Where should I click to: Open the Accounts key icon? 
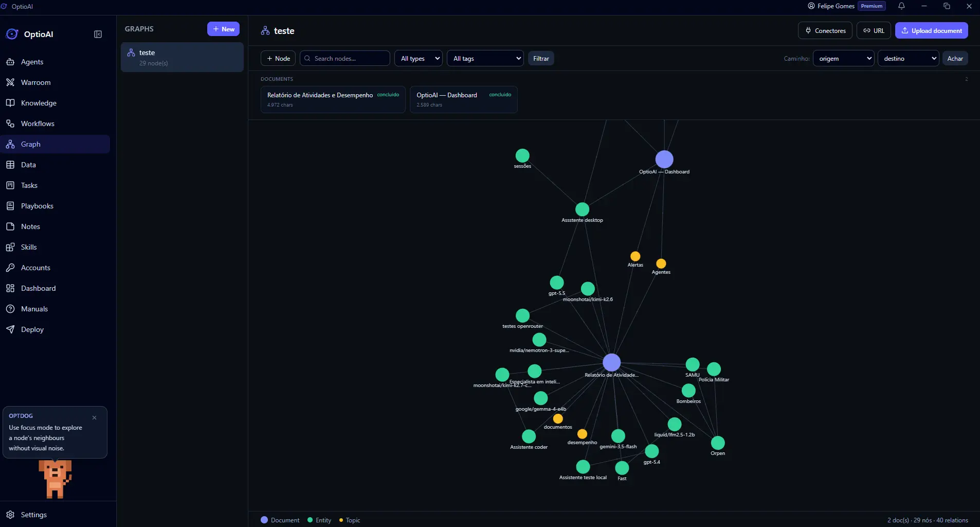tap(10, 268)
